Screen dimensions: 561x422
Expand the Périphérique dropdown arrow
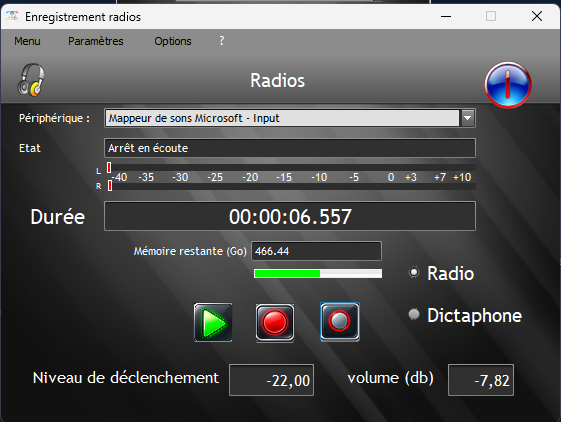point(468,118)
